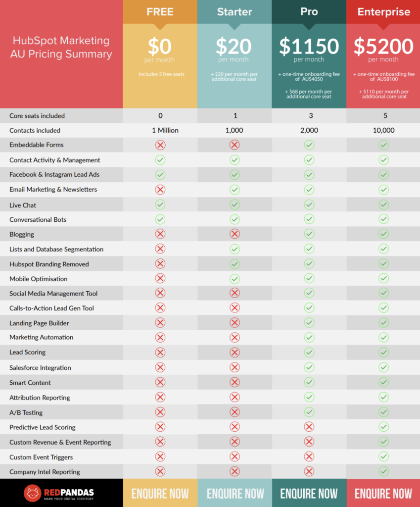Click ENQUIRE NOW under the FREE plan
Screen dimensions: 420x507
click(160, 494)
